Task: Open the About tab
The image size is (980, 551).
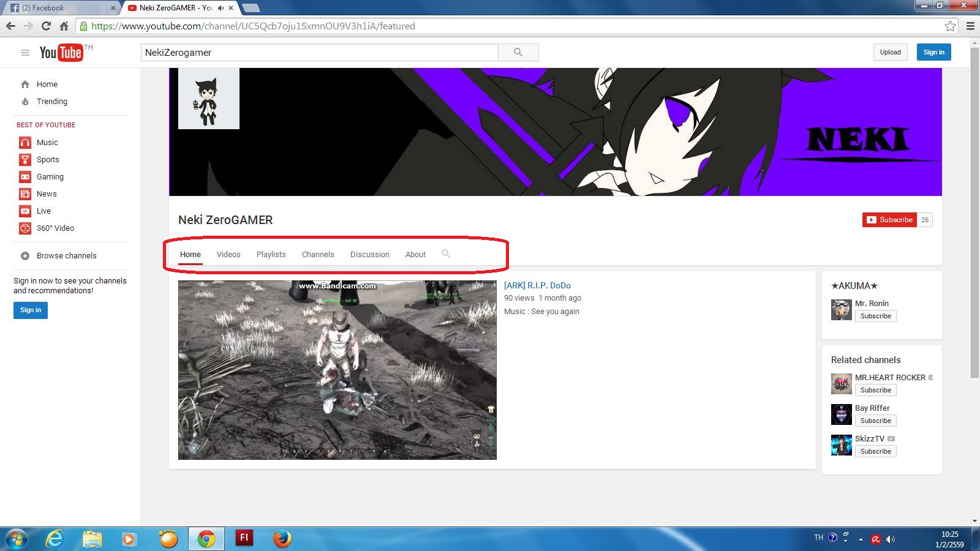Action: click(x=415, y=255)
